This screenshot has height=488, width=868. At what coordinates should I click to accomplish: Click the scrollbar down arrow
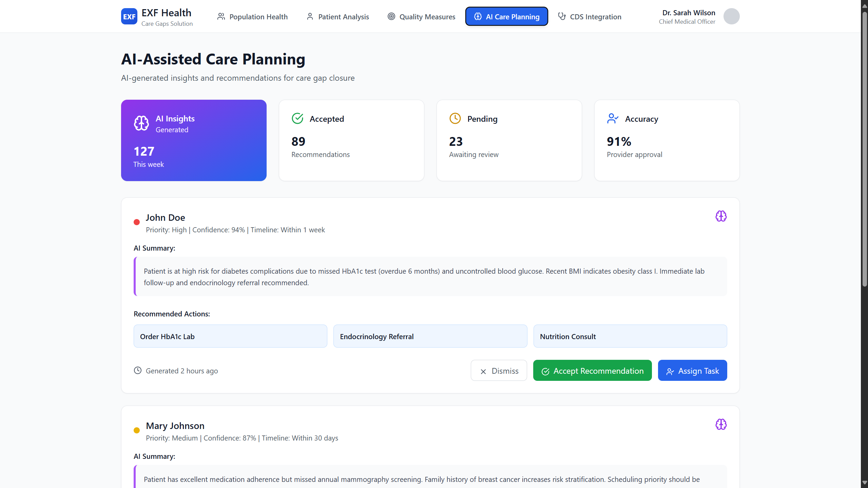(x=865, y=483)
